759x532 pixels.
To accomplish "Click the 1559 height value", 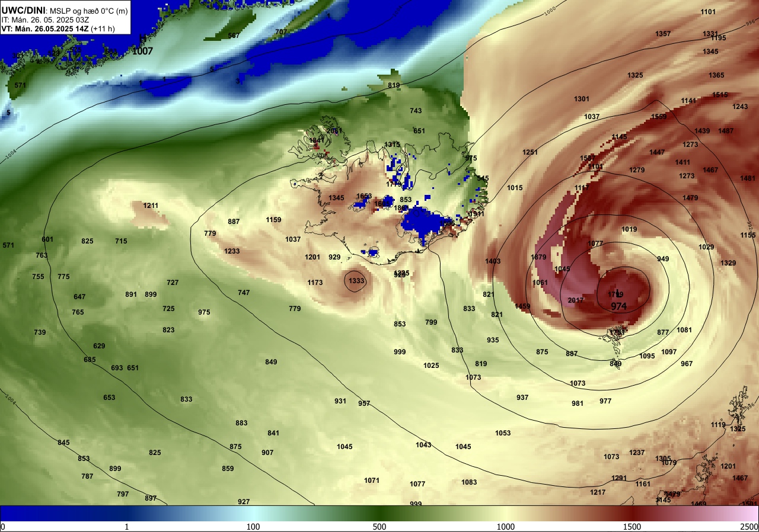I will pyautogui.click(x=659, y=117).
